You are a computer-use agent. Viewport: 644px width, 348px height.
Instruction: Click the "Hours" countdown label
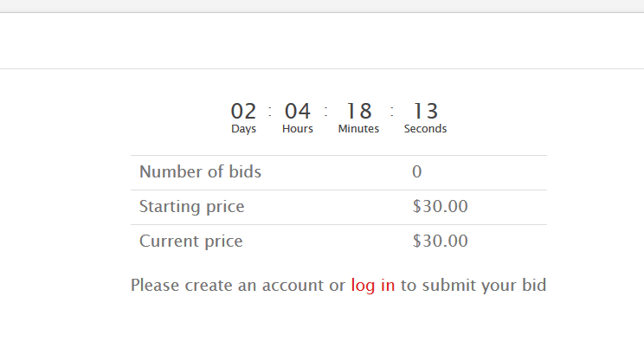pos(298,129)
